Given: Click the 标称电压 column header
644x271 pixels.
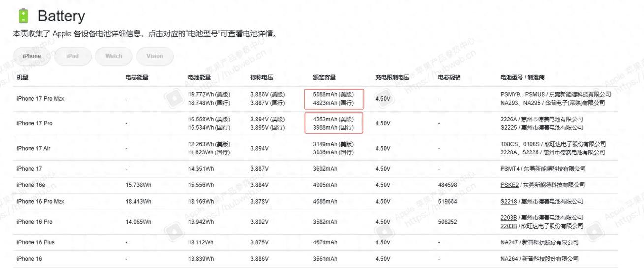Looking at the screenshot, I should (x=262, y=78).
